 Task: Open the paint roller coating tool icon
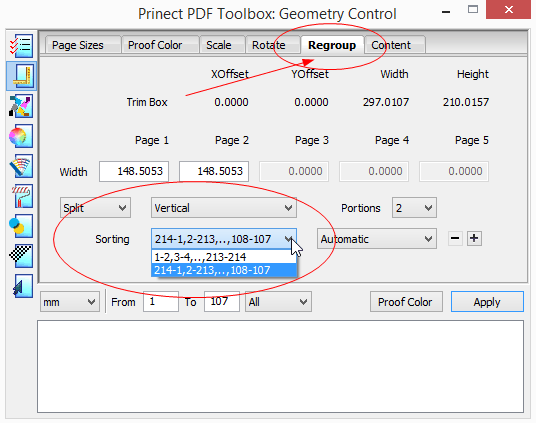pos(21,196)
